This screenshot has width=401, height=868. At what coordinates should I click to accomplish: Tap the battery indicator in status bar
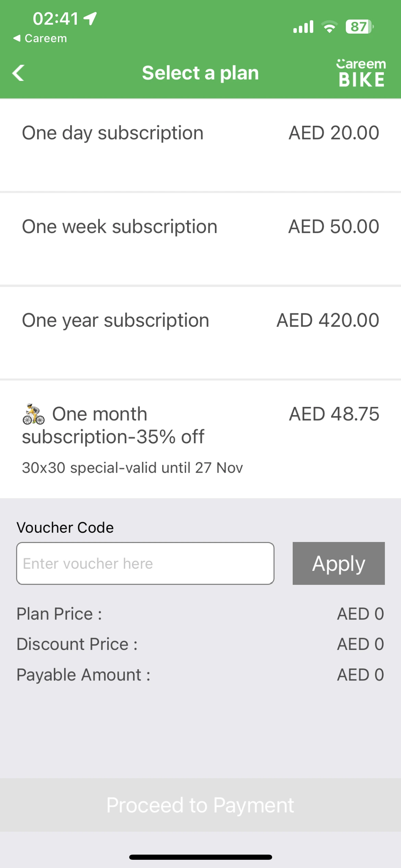360,27
